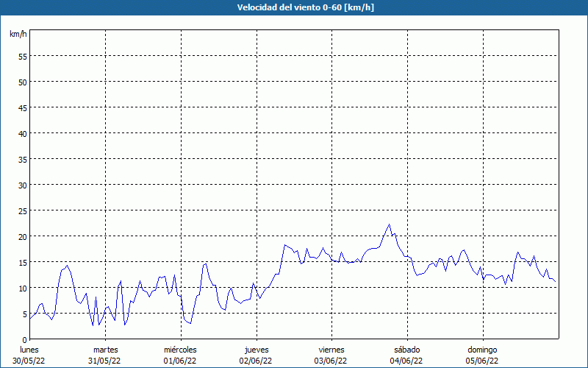
Task: Click the 0 value on the y-axis
Action: pyautogui.click(x=25, y=340)
